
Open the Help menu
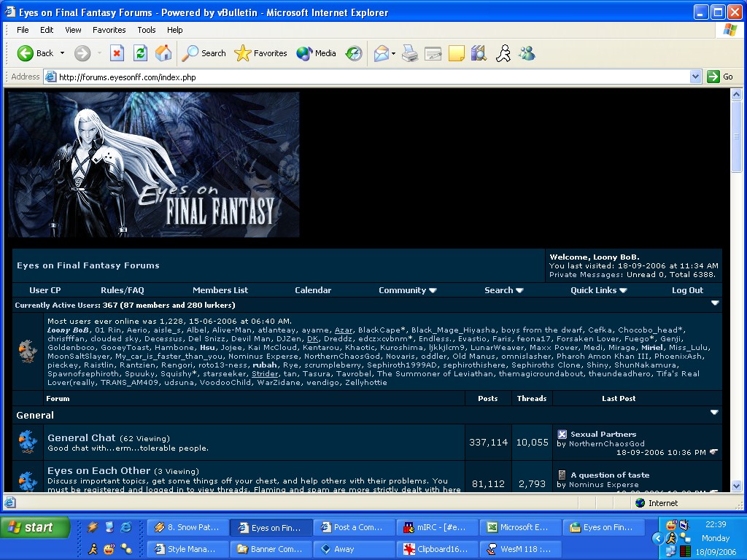(x=175, y=29)
